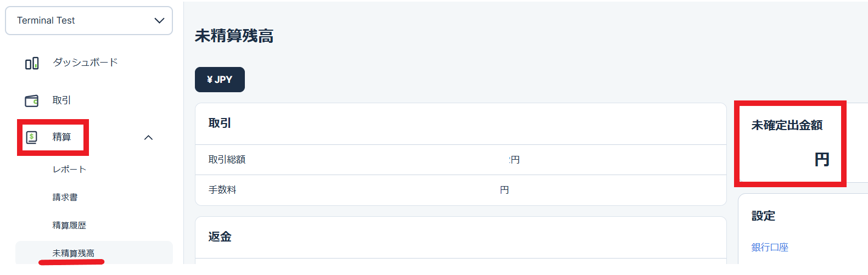Click the 返金 section header
The width and height of the screenshot is (868, 275).
tap(220, 237)
